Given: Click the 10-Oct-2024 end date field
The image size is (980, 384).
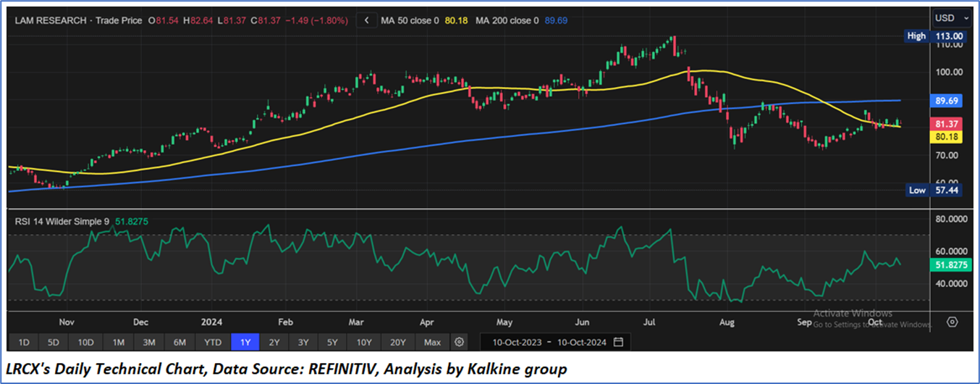Looking at the screenshot, I should [x=577, y=341].
